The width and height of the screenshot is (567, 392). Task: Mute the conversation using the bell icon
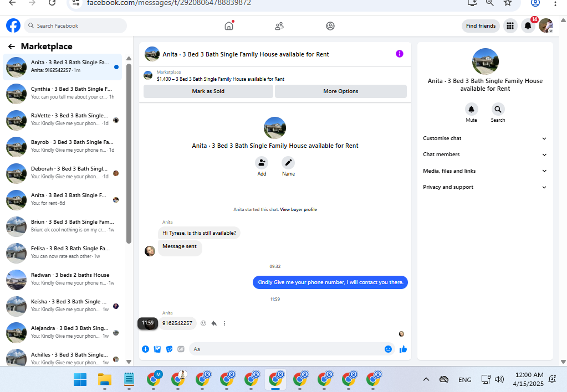pyautogui.click(x=471, y=109)
